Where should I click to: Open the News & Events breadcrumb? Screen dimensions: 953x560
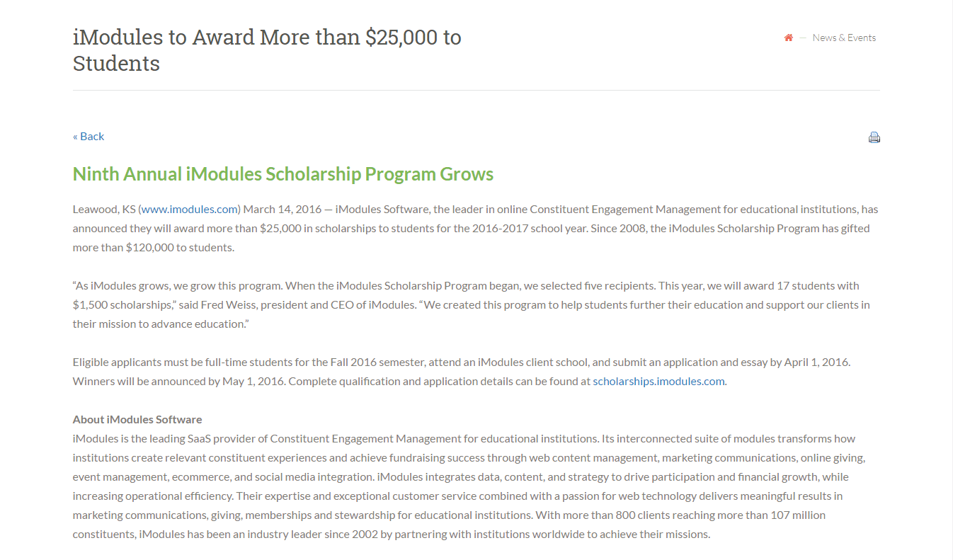click(x=844, y=38)
